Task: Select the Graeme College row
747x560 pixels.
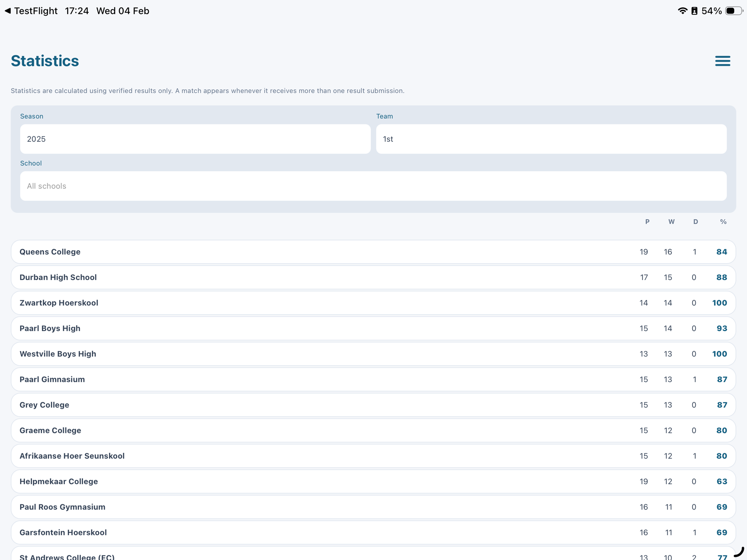Action: pyautogui.click(x=373, y=430)
